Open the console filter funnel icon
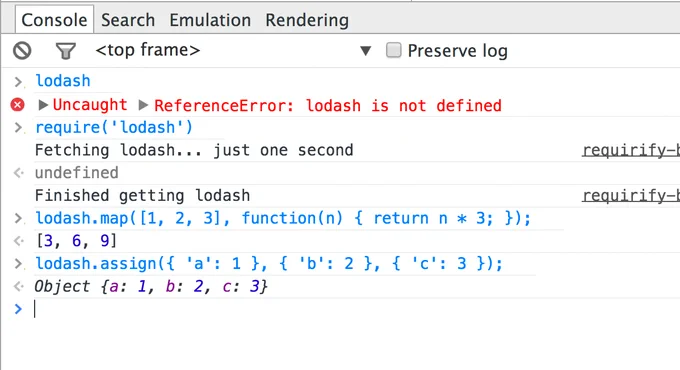The image size is (680, 370). (65, 51)
